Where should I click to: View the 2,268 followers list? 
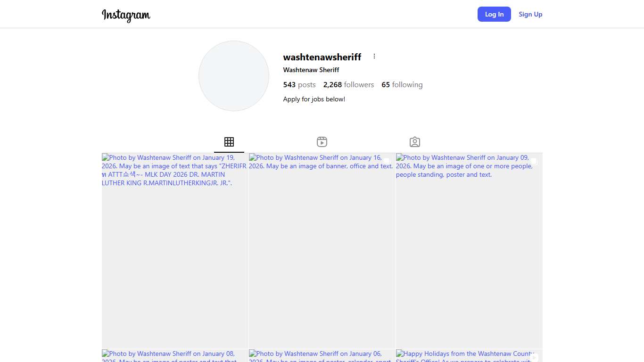click(x=348, y=85)
